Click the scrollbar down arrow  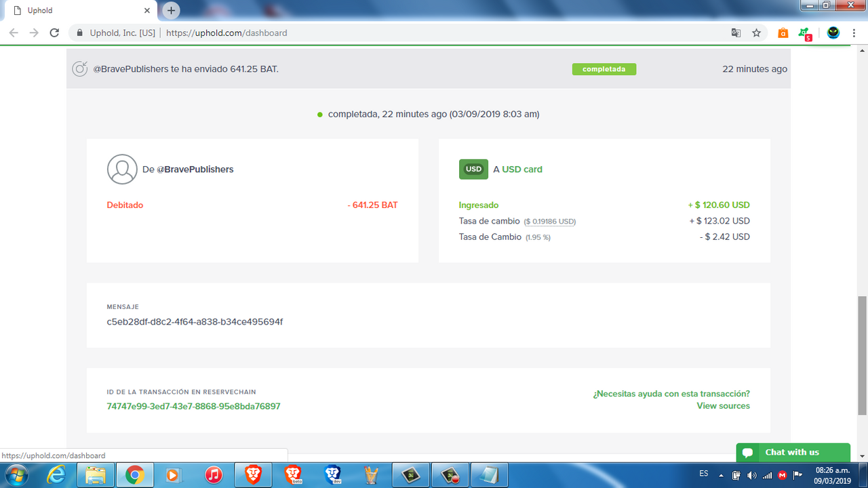tap(863, 457)
